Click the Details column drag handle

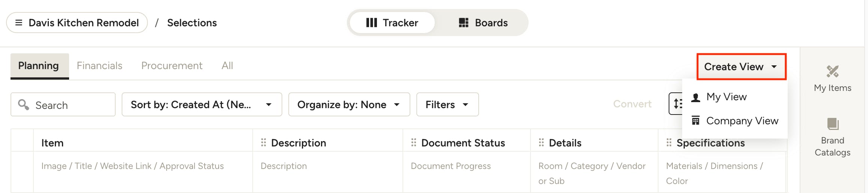(x=541, y=143)
